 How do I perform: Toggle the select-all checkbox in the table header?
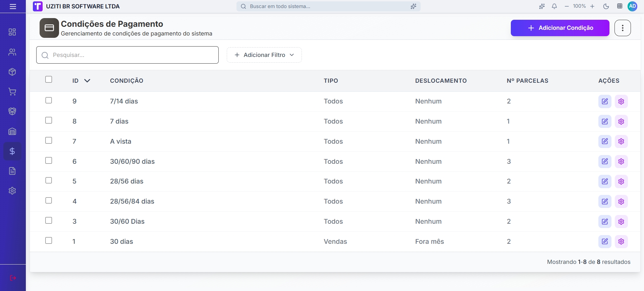click(49, 79)
